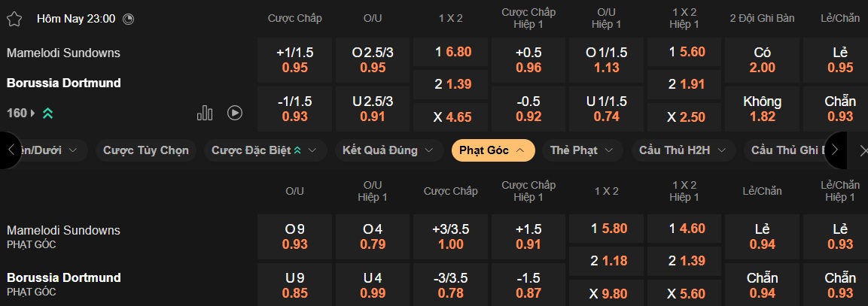Screen dimensions: 868x306
Task: Open the match statistics bar chart icon
Action: (x=205, y=113)
